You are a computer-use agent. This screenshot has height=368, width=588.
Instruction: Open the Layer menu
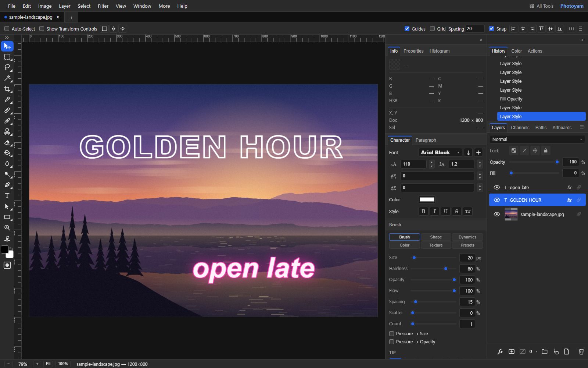(64, 6)
